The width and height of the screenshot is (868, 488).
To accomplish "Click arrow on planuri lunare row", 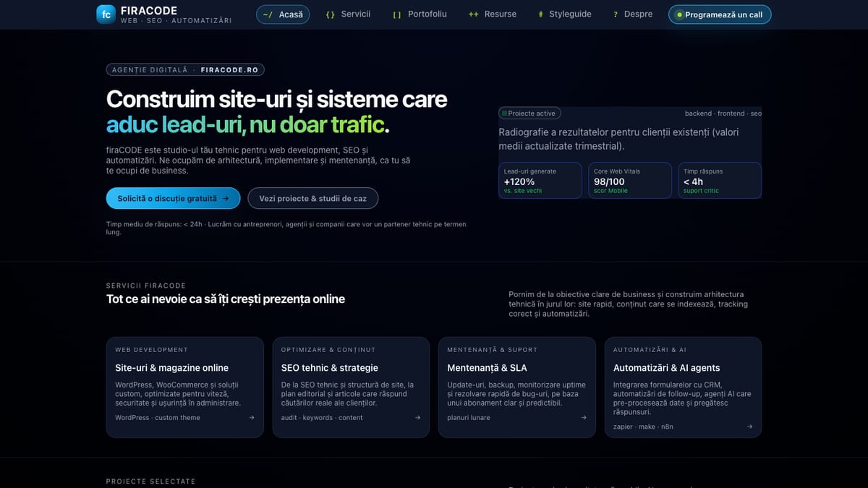I will (584, 417).
